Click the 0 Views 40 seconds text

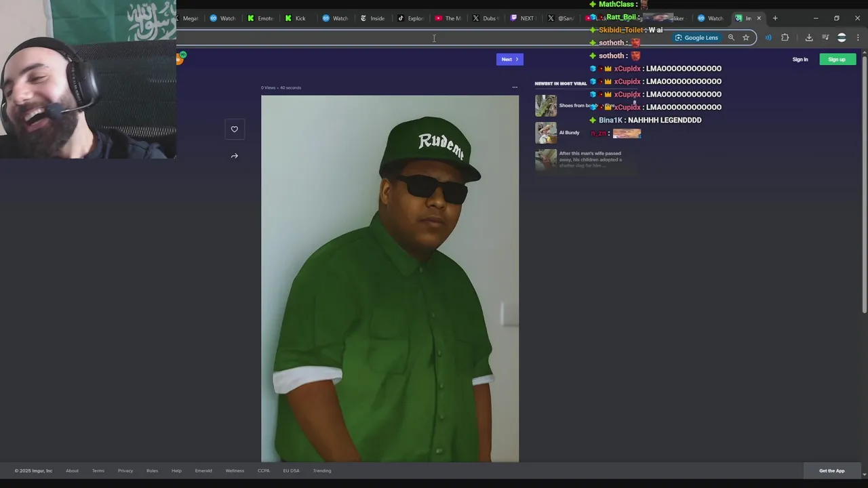click(x=281, y=87)
